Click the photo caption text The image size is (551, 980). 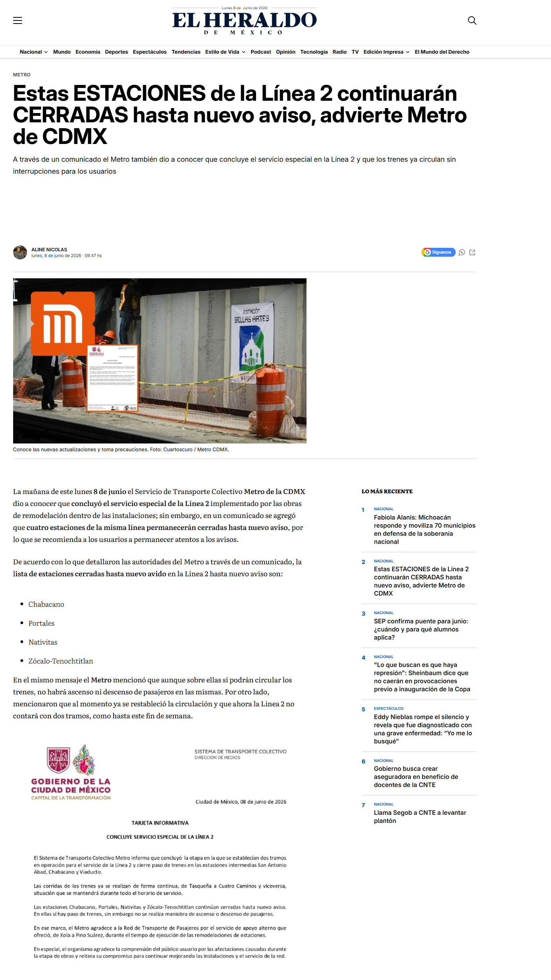point(121,450)
